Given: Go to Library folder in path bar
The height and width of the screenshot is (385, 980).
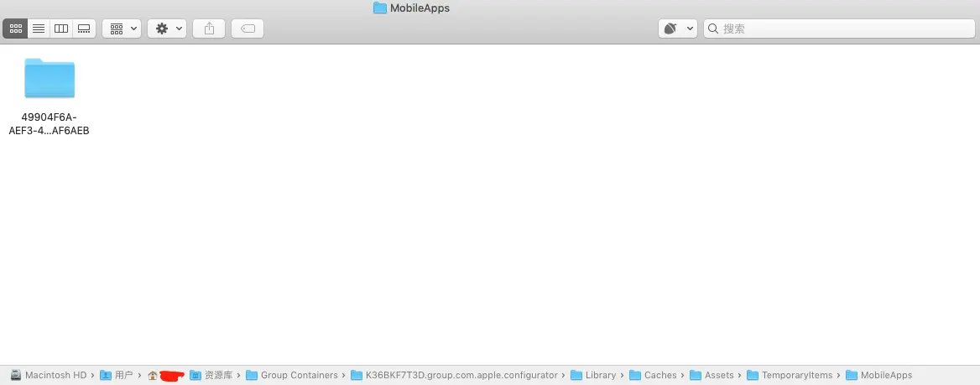Looking at the screenshot, I should [594, 375].
